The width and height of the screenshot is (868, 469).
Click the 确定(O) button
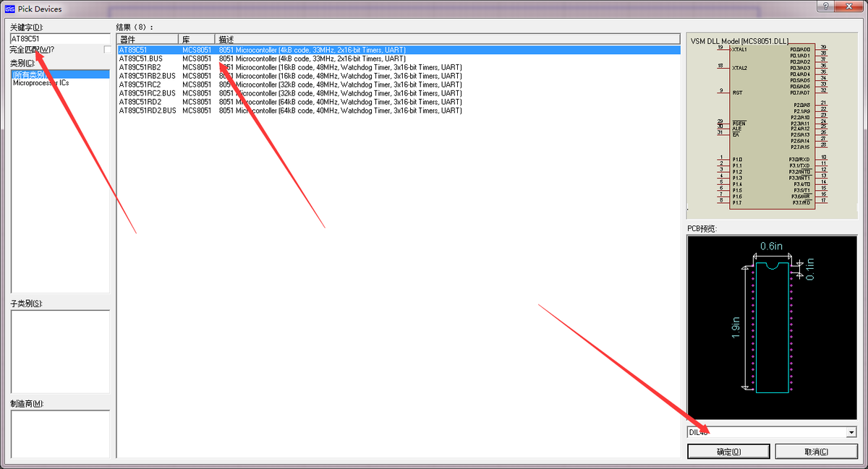click(728, 452)
